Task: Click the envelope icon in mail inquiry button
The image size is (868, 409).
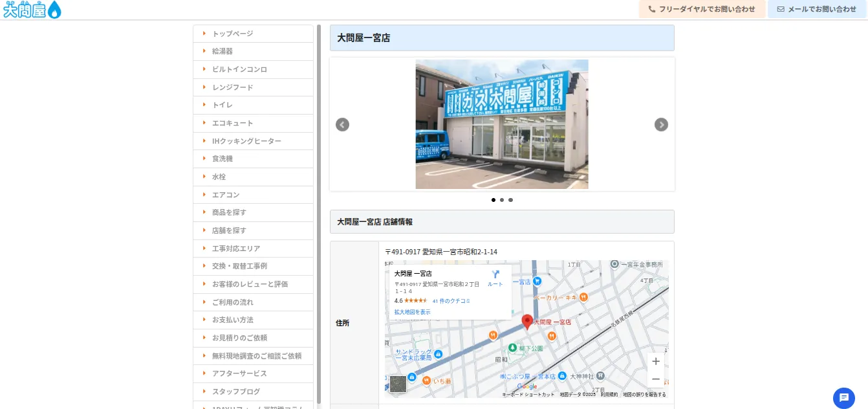Action: point(781,10)
